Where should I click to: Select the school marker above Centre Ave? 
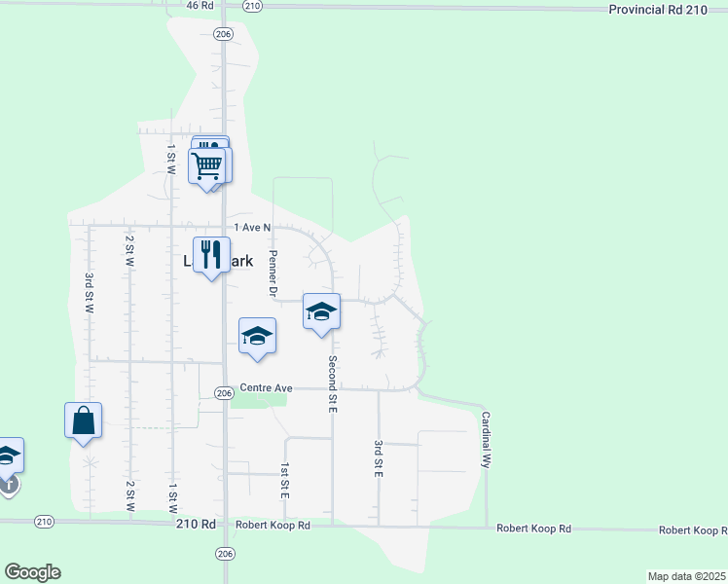[x=257, y=336]
